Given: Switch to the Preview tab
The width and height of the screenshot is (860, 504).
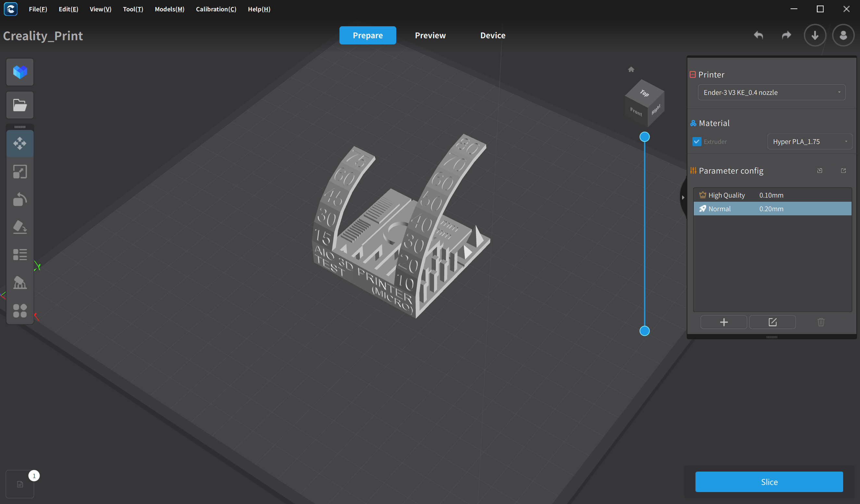Looking at the screenshot, I should point(430,35).
